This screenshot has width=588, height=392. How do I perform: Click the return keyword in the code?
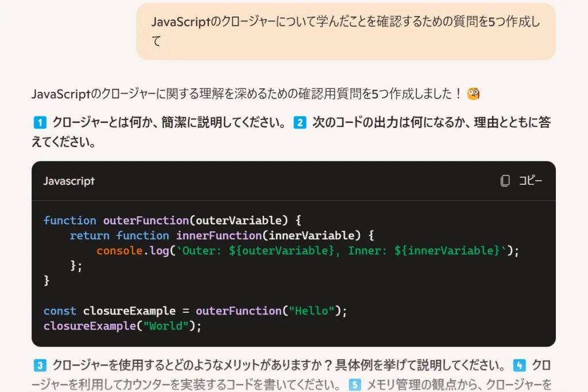pyautogui.click(x=89, y=235)
